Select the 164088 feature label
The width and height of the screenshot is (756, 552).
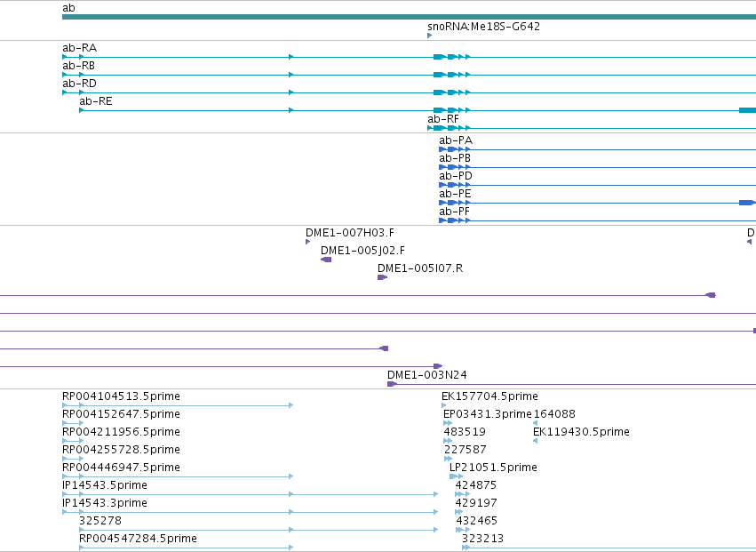[554, 414]
